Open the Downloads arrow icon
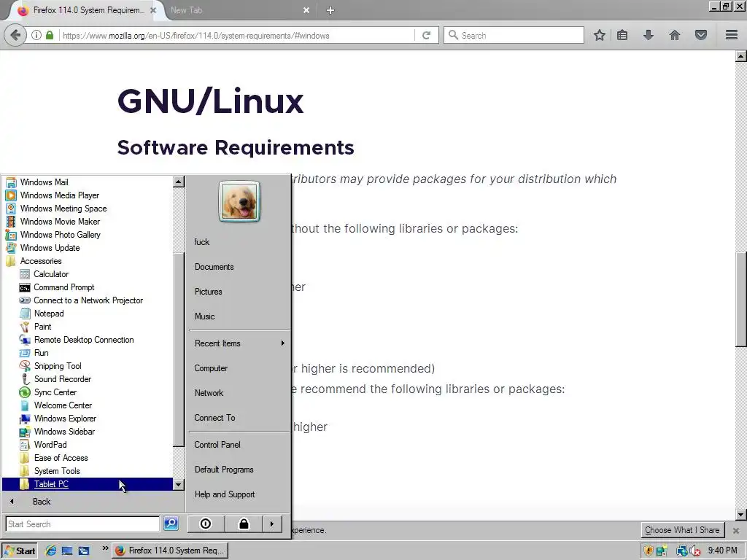 (649, 35)
